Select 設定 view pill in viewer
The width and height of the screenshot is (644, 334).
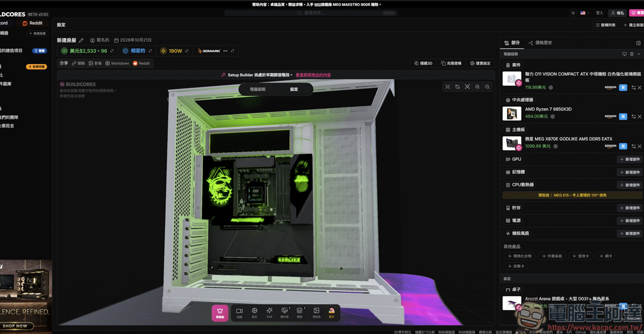pos(294,90)
